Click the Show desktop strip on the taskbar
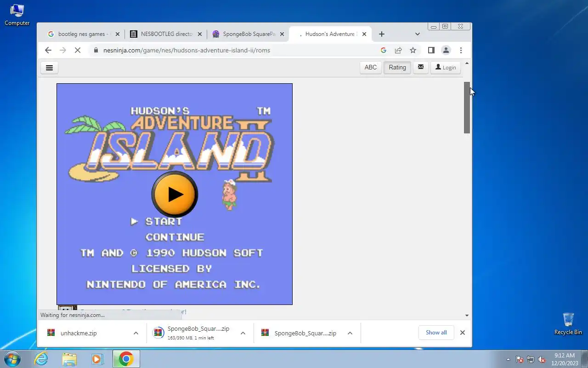This screenshot has height=368, width=588. click(584, 359)
